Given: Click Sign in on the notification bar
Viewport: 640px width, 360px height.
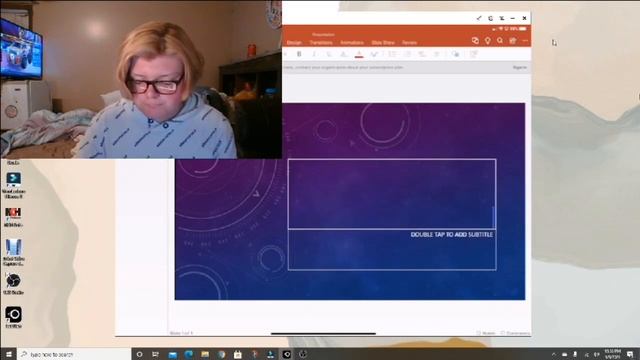Looking at the screenshot, I should point(520,67).
